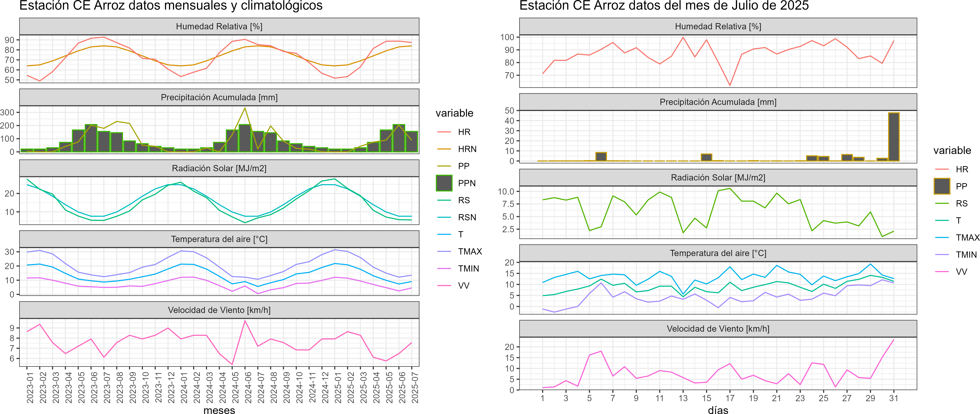Viewport: 980px width, 414px height.
Task: Click 'Radiación Solar [MJ/m2]' header in monthly chart
Action: tap(219, 168)
